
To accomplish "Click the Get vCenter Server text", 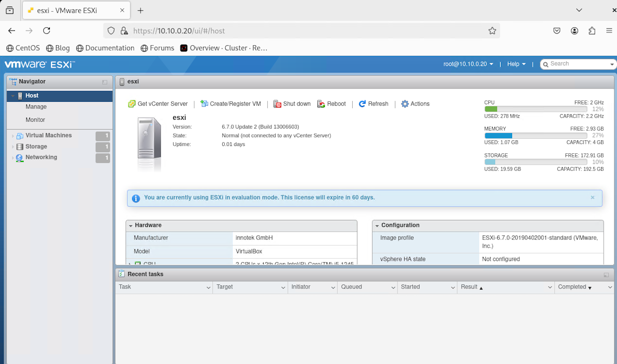I will pos(162,104).
